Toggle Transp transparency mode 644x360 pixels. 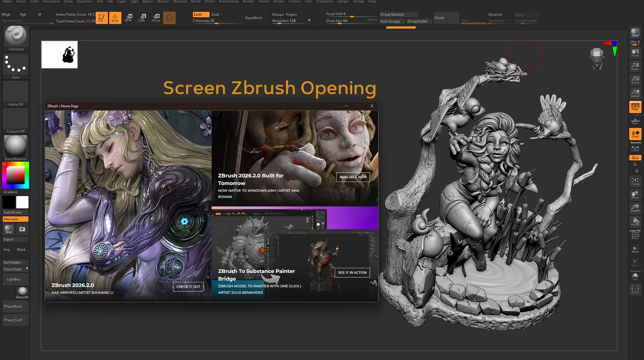tap(635, 249)
